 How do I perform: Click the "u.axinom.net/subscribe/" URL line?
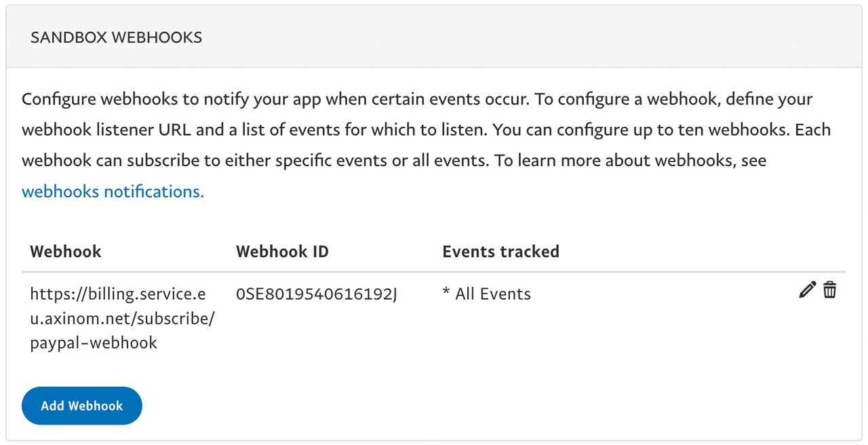tap(122, 319)
